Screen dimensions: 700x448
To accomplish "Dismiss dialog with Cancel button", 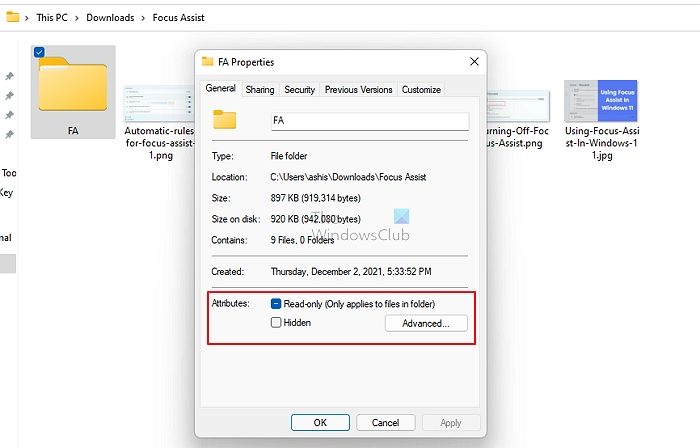I will coord(386,423).
